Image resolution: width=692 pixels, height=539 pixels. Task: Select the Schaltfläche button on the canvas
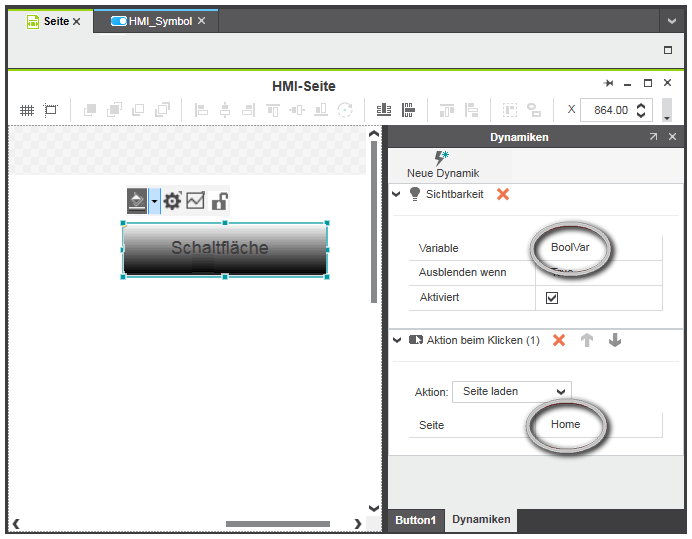pos(224,248)
